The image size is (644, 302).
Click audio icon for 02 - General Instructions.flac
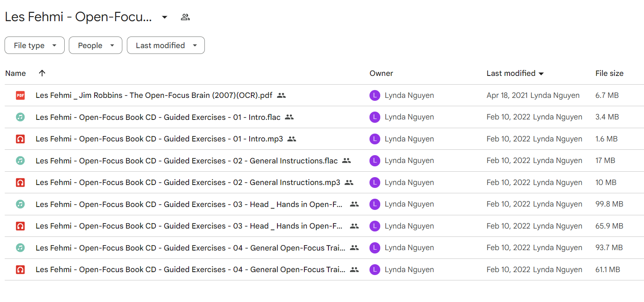(20, 161)
